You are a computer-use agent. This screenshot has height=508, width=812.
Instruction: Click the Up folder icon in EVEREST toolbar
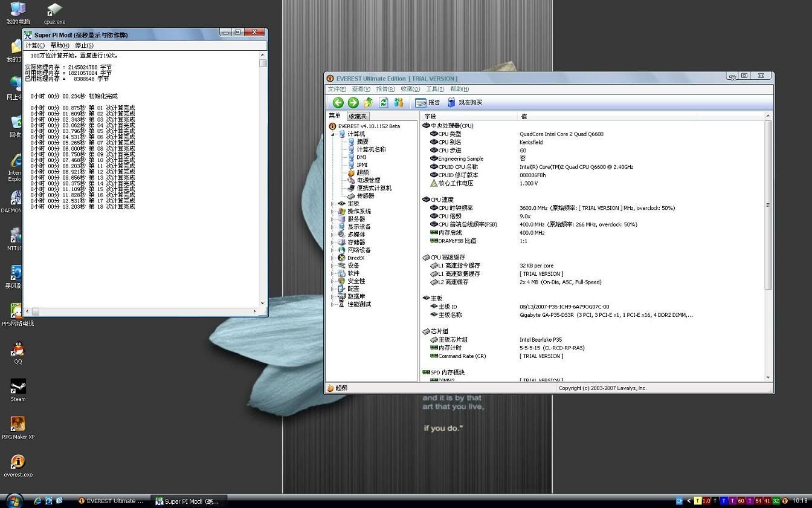(368, 103)
